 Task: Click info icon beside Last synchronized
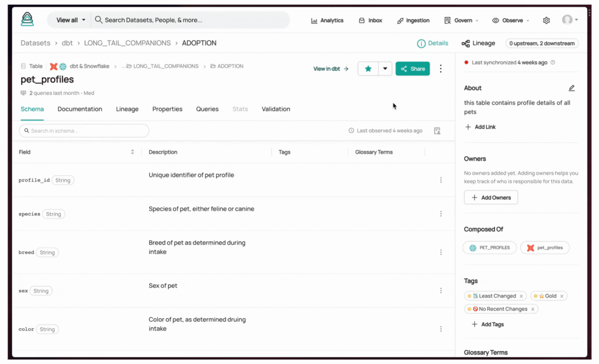pyautogui.click(x=553, y=63)
